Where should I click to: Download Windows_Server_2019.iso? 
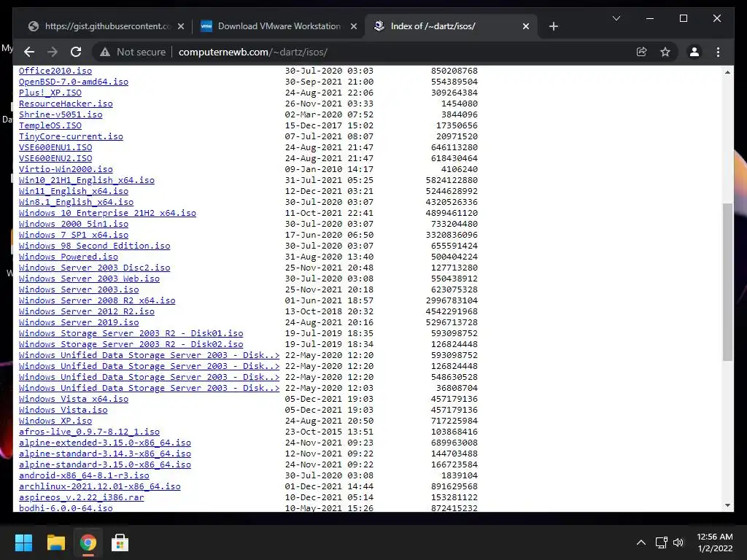(x=79, y=323)
